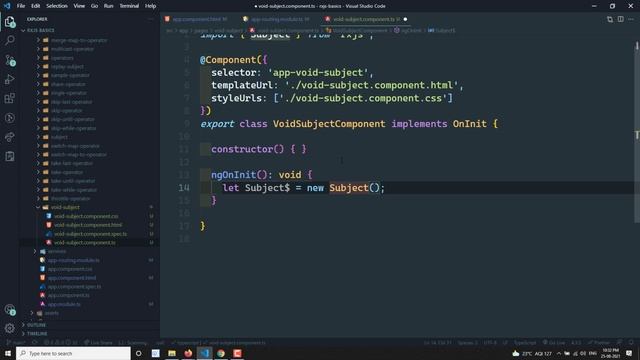Open Live Share in the status bar
Screen dimensions: 640x360
[98, 343]
